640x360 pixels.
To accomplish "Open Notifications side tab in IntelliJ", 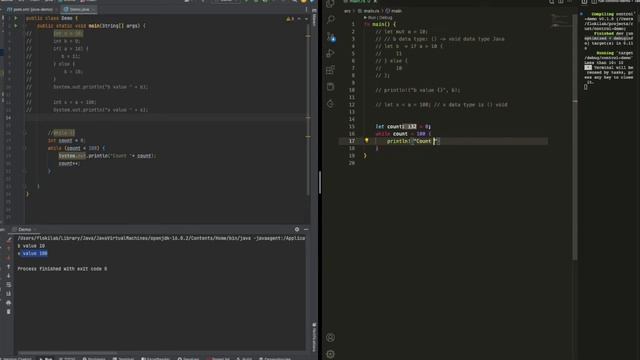I will click(314, 337).
